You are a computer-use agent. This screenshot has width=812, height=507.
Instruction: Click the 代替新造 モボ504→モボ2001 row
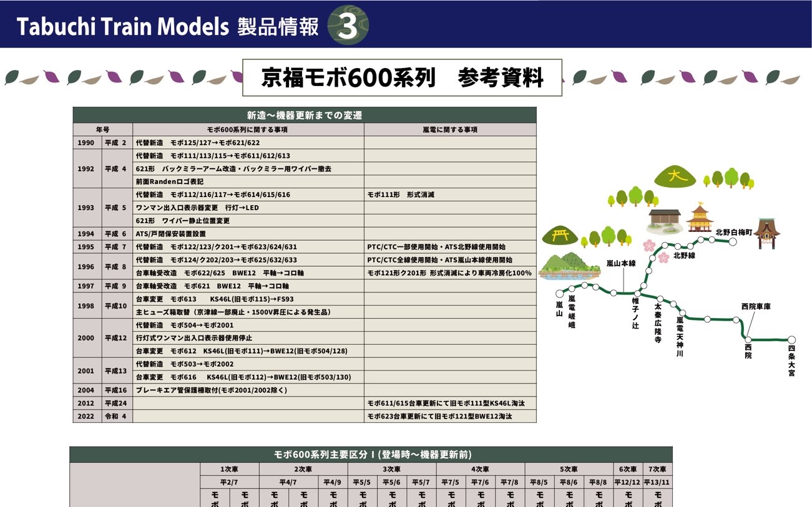point(248,325)
